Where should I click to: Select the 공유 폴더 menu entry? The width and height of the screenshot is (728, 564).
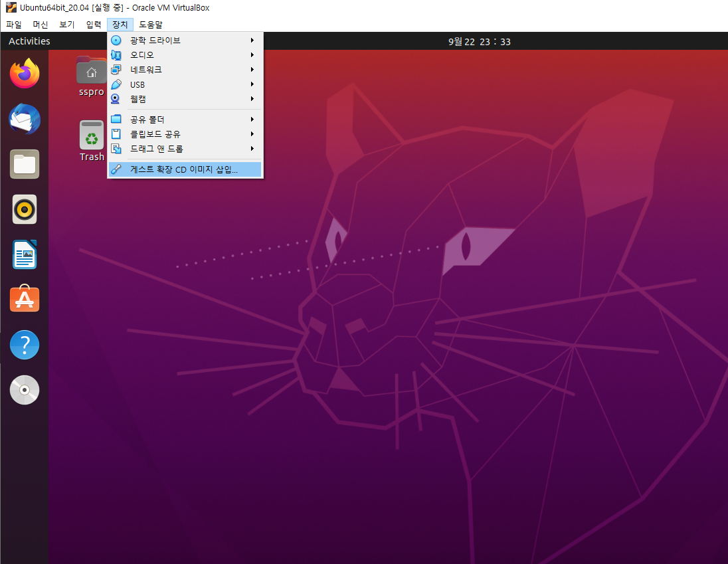185,120
